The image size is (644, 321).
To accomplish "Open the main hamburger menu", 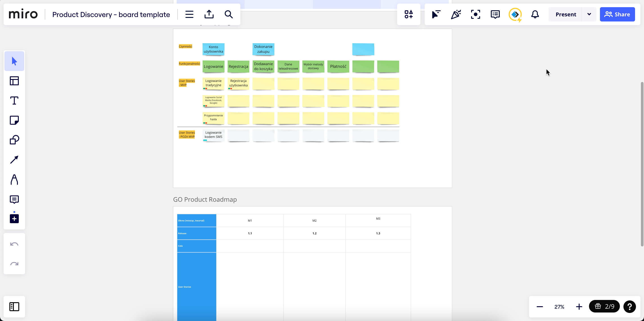I will pos(189,14).
